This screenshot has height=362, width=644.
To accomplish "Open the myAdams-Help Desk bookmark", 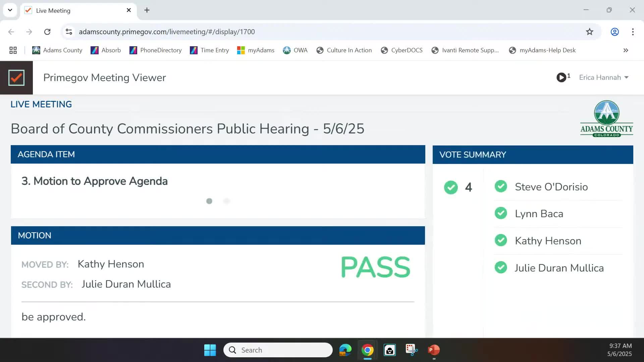I will pos(542,50).
